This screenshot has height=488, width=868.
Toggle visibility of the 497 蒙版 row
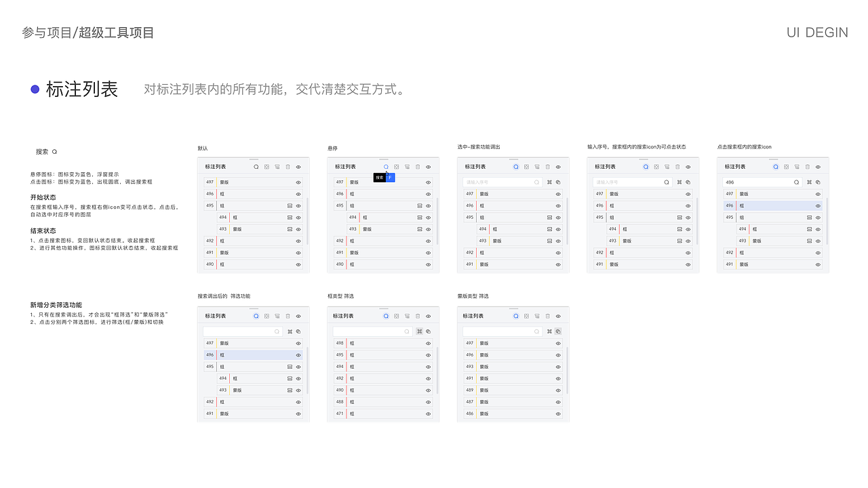point(298,182)
